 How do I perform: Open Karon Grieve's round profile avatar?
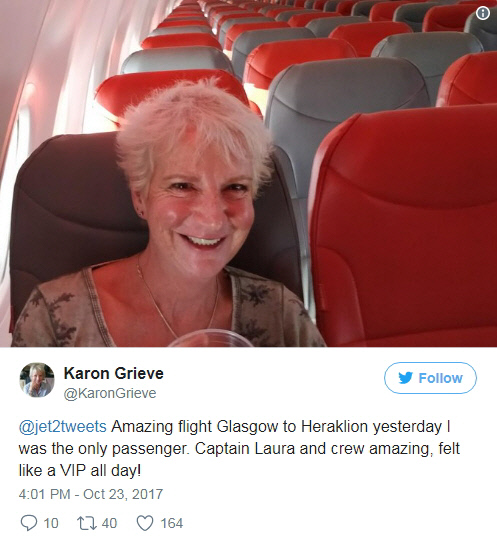point(37,380)
